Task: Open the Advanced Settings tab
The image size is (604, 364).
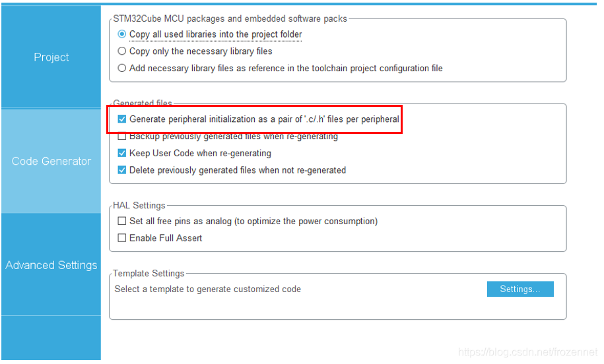Action: pos(51,265)
